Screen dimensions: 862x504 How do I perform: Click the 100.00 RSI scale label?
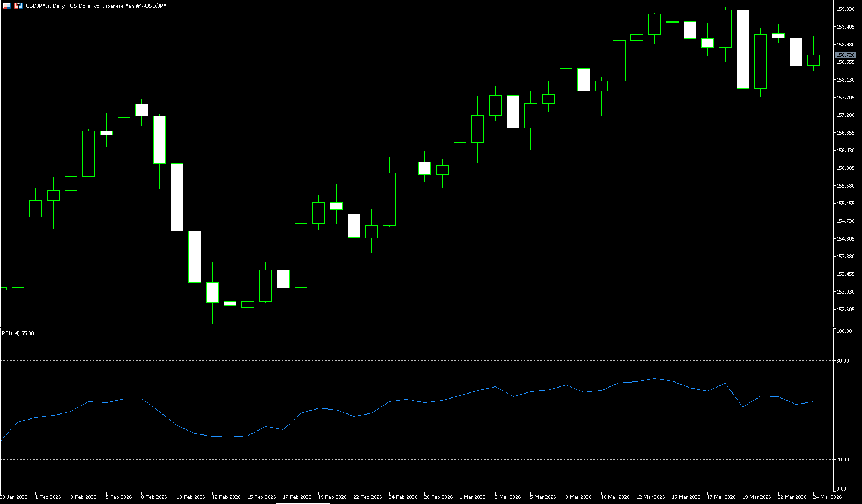pyautogui.click(x=844, y=331)
